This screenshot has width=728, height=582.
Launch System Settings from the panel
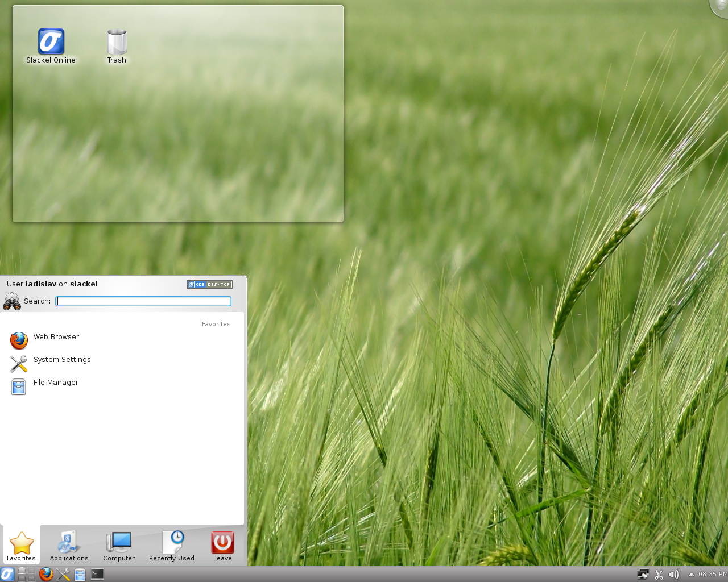pos(63,574)
